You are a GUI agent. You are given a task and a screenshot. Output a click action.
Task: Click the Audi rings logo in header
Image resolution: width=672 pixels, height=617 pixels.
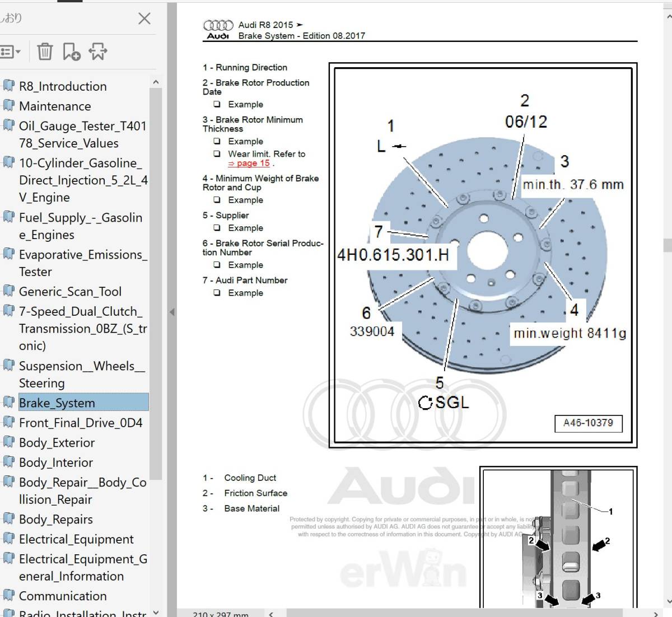(218, 25)
